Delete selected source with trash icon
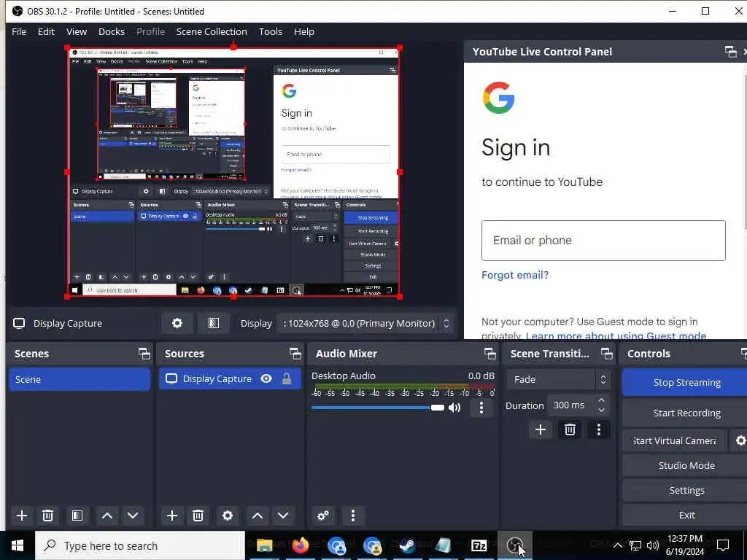 coord(198,516)
